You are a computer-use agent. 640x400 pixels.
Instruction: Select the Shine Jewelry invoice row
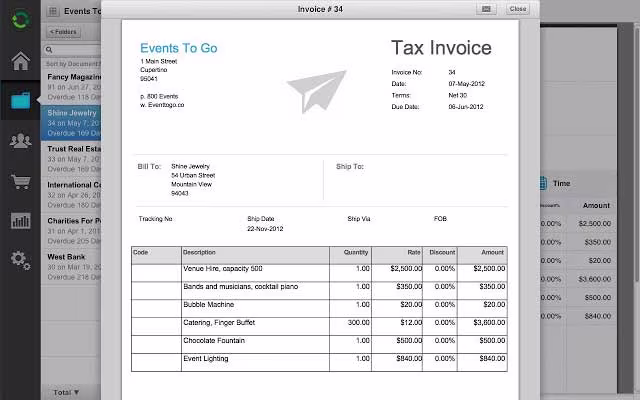tap(71, 123)
